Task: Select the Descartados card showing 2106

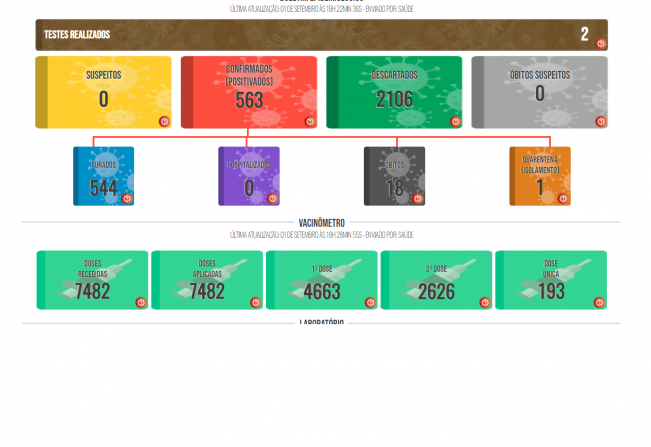Action: [394, 92]
